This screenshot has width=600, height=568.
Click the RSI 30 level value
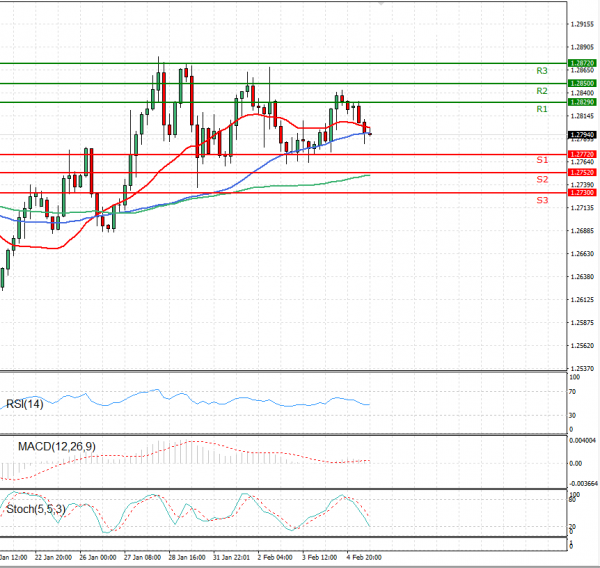click(572, 415)
